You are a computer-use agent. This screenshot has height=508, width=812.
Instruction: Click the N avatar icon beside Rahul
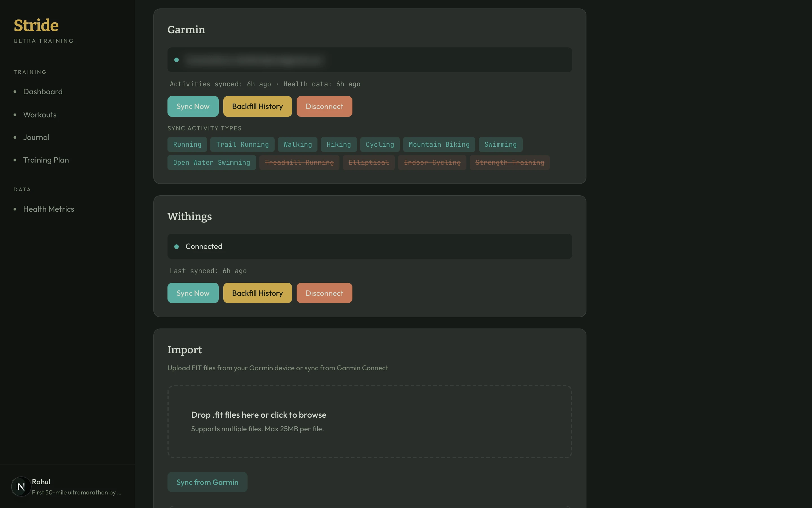[x=21, y=487]
